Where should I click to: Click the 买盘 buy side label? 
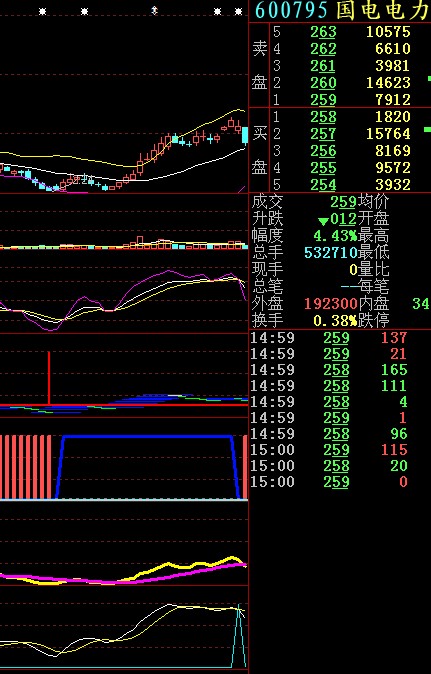tap(260, 150)
